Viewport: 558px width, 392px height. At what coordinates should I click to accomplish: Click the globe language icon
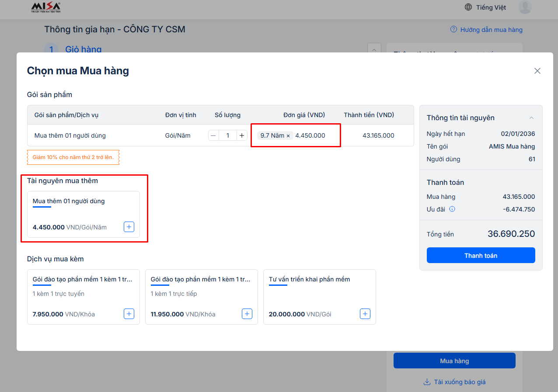pos(468,7)
